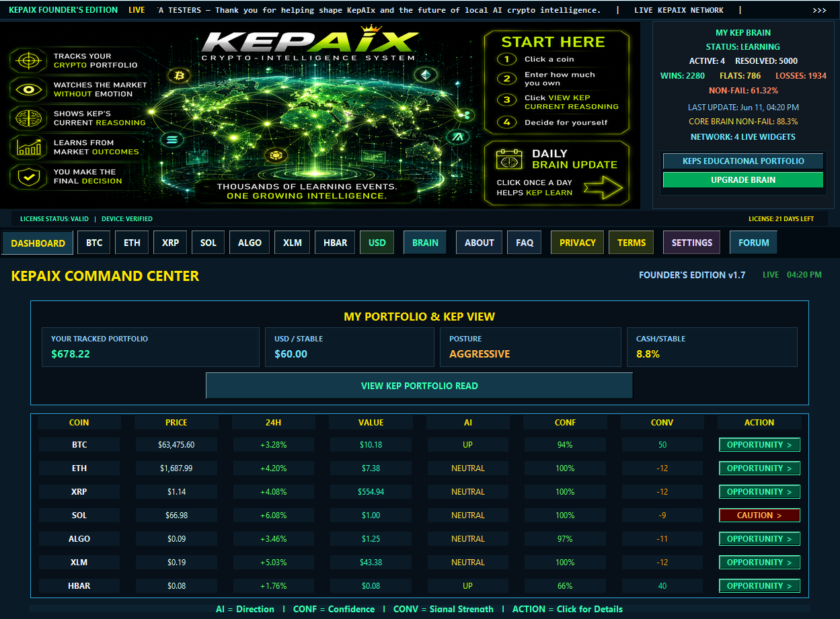This screenshot has width=840, height=619.
Task: Click the LIVE KEPAIX NETWORK ticker text
Action: click(x=679, y=10)
